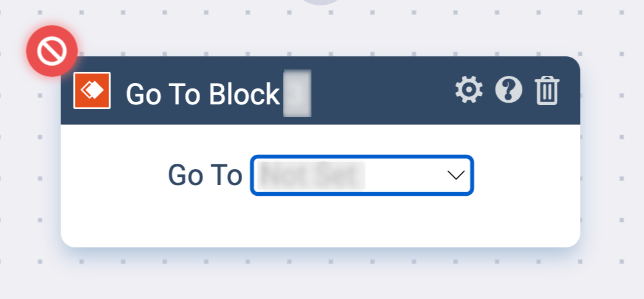Click the 'Go To' field label
Image resolution: width=644 pixels, height=299 pixels.
(205, 176)
